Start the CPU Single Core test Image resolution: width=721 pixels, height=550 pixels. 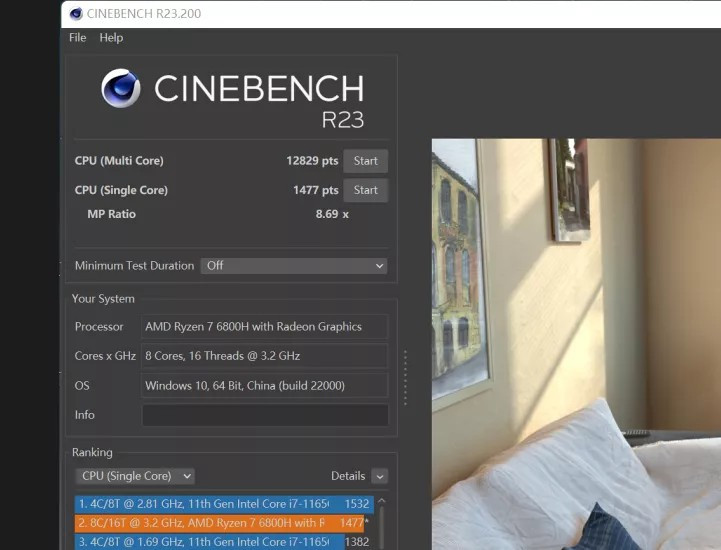[x=366, y=190]
